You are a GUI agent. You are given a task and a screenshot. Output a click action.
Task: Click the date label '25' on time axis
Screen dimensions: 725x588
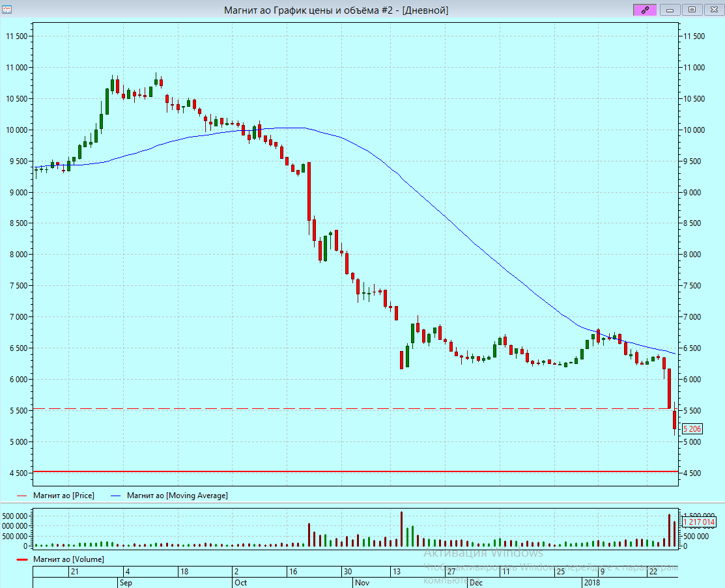(x=560, y=572)
